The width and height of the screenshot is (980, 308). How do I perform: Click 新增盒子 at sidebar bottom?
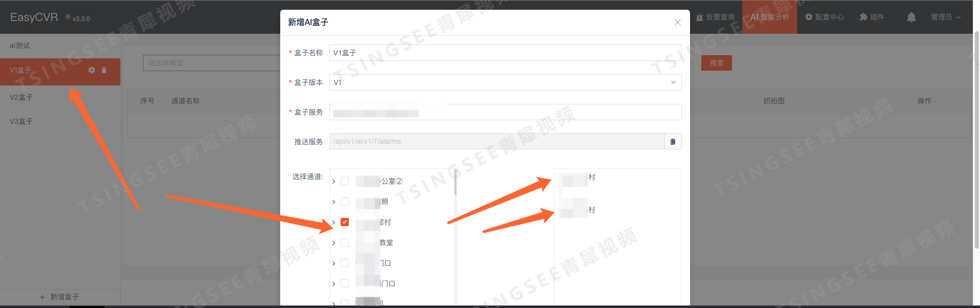59,297
